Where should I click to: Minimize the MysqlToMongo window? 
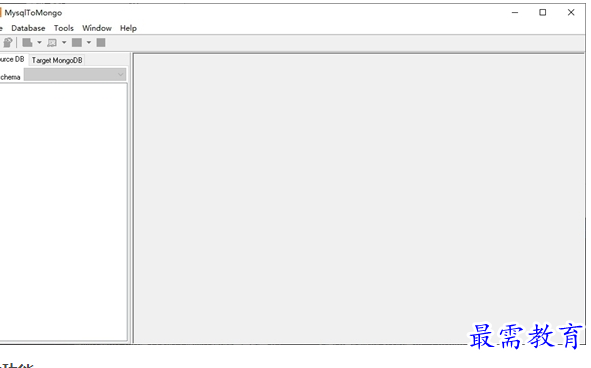click(x=515, y=12)
